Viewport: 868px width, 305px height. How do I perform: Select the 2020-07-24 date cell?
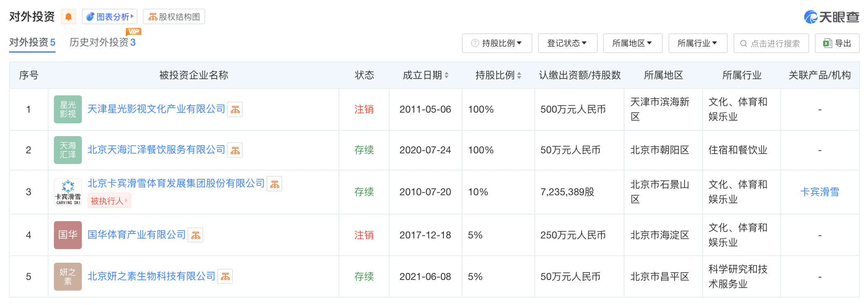click(x=425, y=150)
